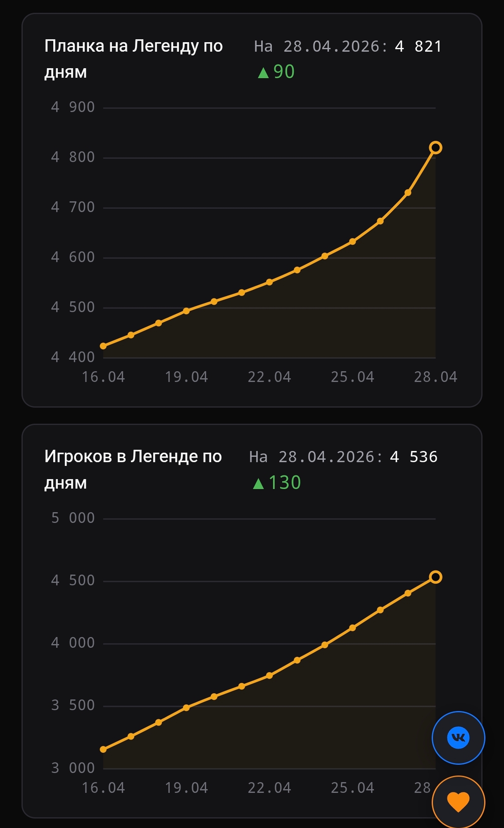Click the '4 900' axis label
The width and height of the screenshot is (504, 828).
click(73, 107)
